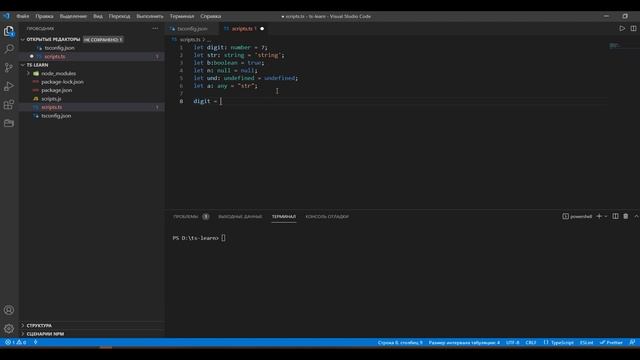Screen dimensions: 640x360
Task: Open scripts.js in the file tree
Action: pos(51,99)
